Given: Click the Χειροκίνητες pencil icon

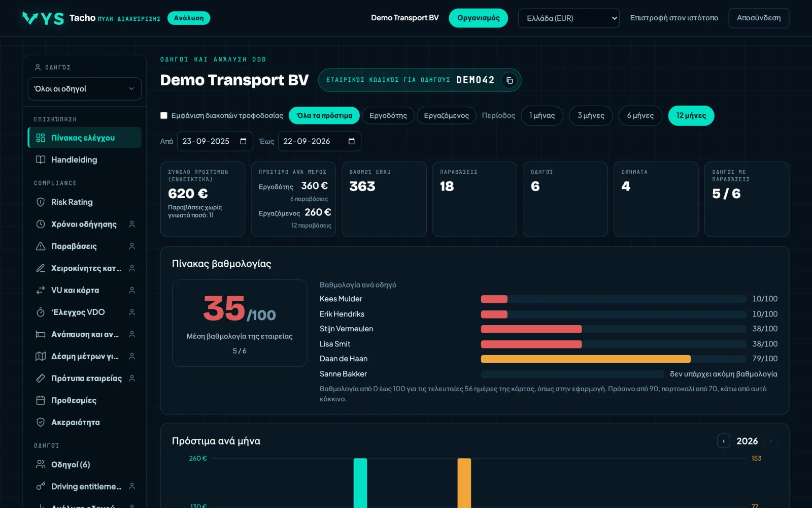Looking at the screenshot, I should tap(41, 268).
